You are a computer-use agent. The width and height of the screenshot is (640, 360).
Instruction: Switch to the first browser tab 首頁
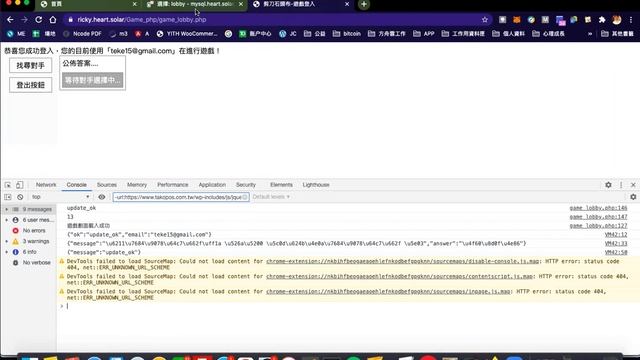[89, 4]
